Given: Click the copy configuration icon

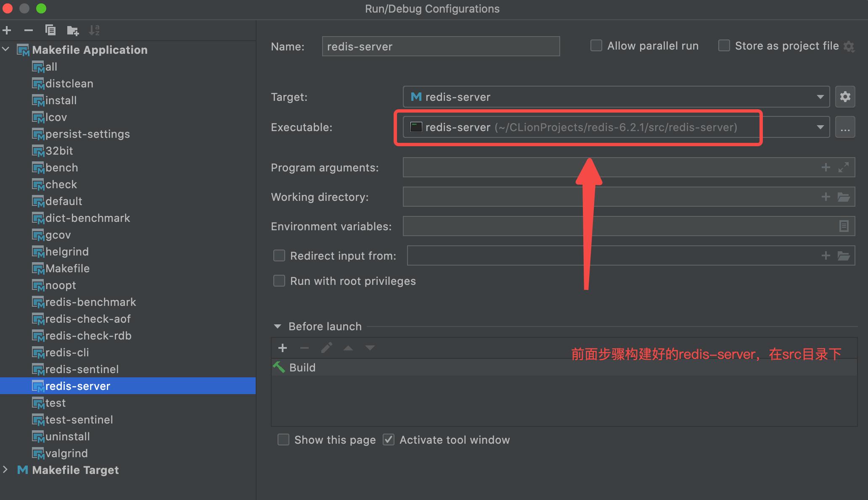Looking at the screenshot, I should tap(50, 30).
